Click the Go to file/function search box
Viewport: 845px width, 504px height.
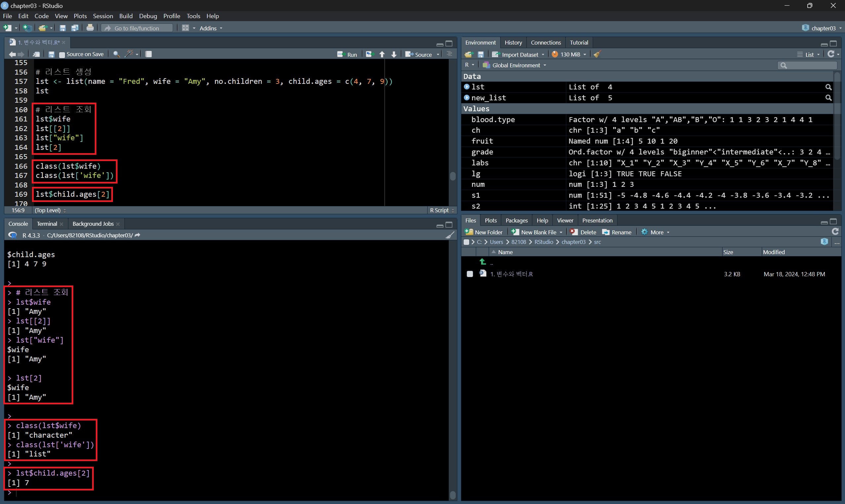137,28
